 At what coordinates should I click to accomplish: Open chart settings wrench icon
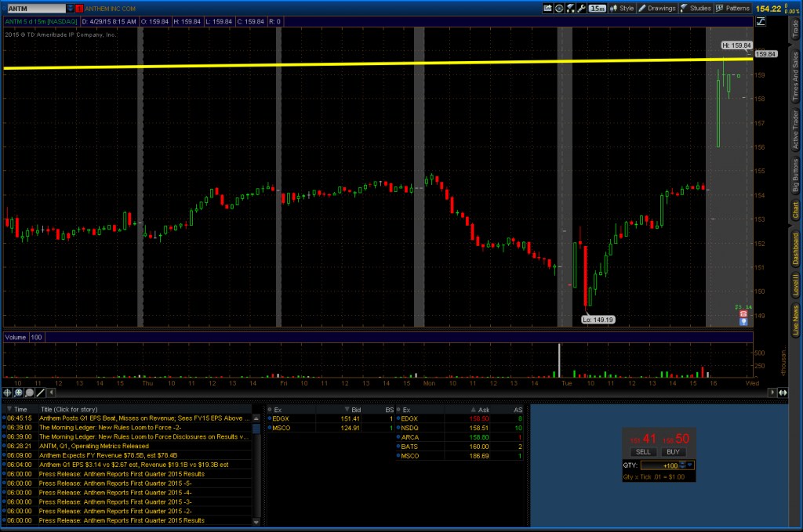pyautogui.click(x=581, y=8)
